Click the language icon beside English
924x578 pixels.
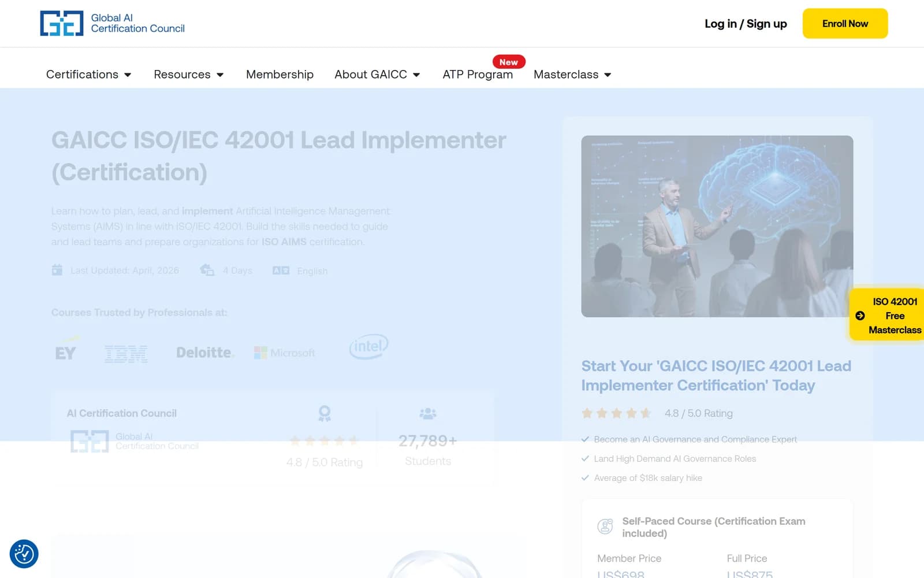(x=281, y=271)
